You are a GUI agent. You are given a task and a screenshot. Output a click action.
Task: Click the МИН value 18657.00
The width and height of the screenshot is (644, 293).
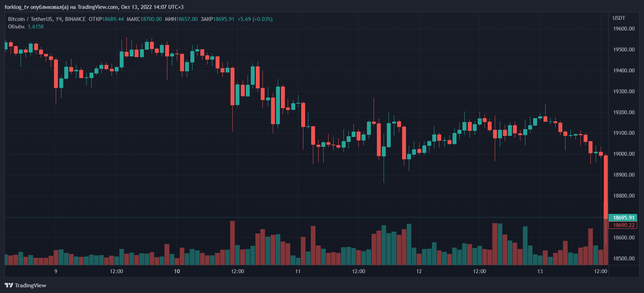(x=187, y=19)
